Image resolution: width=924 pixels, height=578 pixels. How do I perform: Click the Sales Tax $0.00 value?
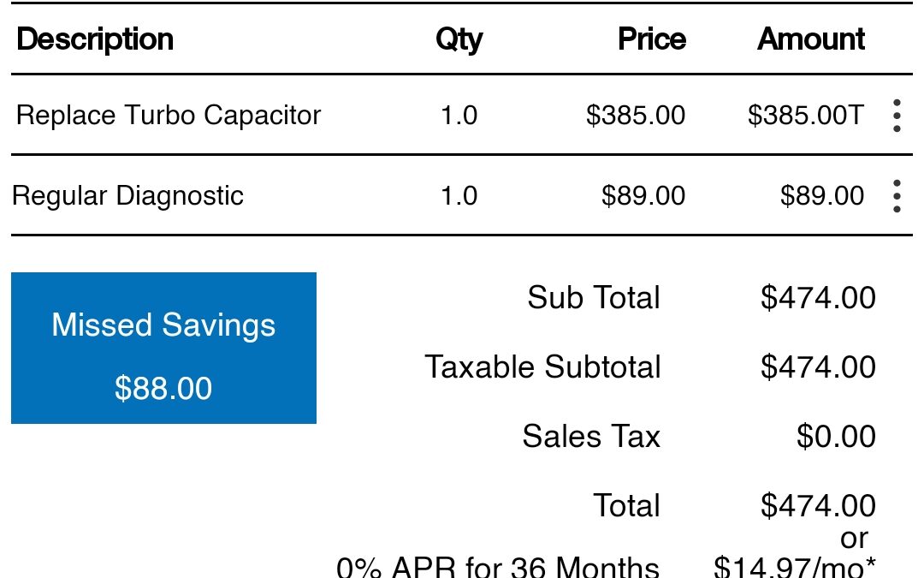[x=836, y=437]
